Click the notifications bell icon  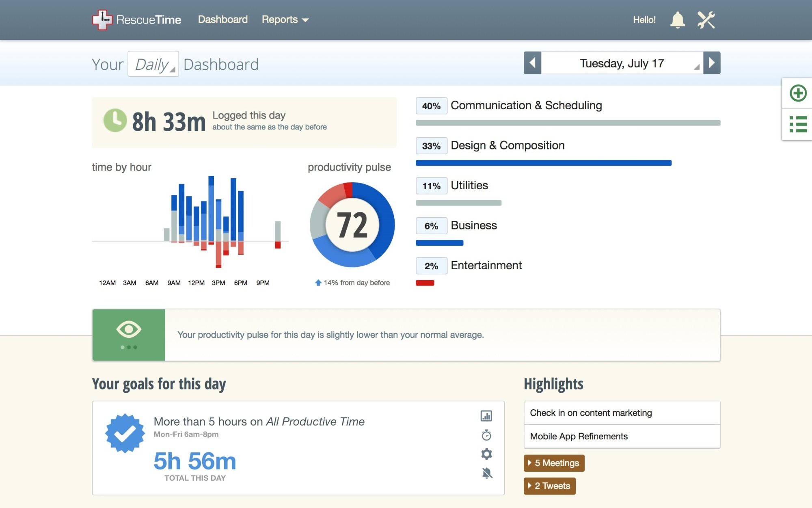[677, 19]
